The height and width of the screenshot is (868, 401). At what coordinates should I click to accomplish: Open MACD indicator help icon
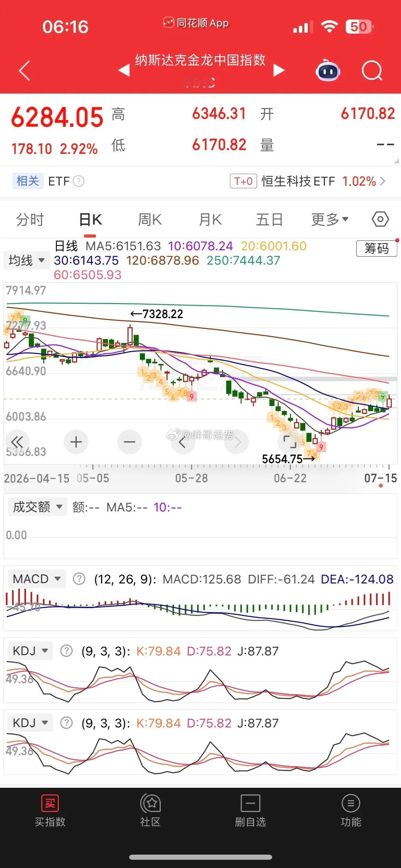79,579
